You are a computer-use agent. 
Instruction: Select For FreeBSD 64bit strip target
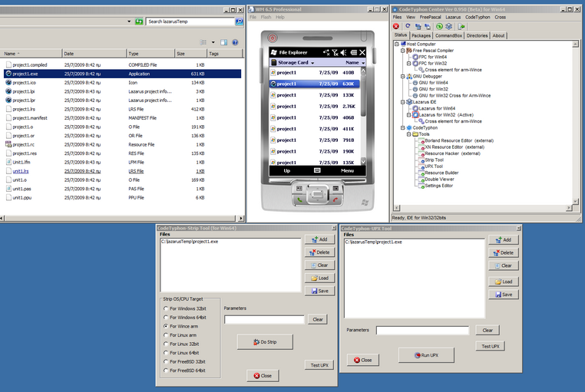166,371
